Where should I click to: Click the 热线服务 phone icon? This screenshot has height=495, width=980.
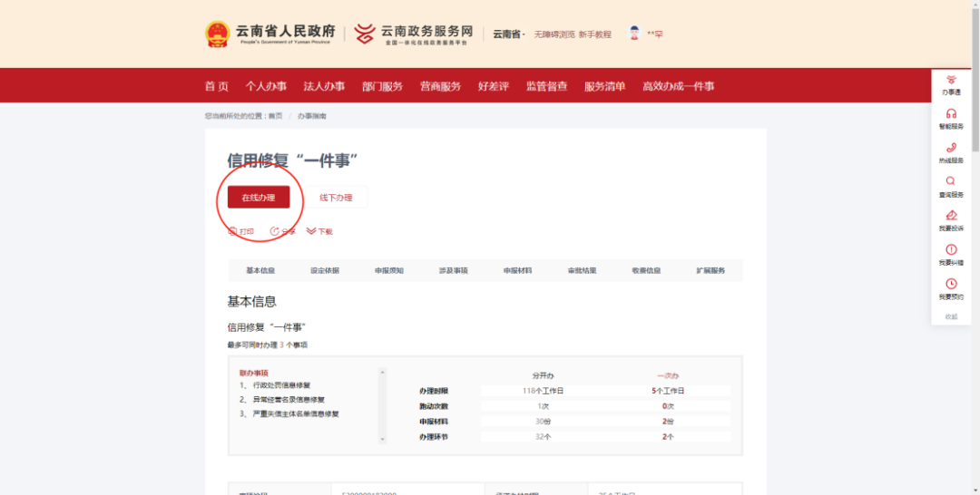point(951,148)
